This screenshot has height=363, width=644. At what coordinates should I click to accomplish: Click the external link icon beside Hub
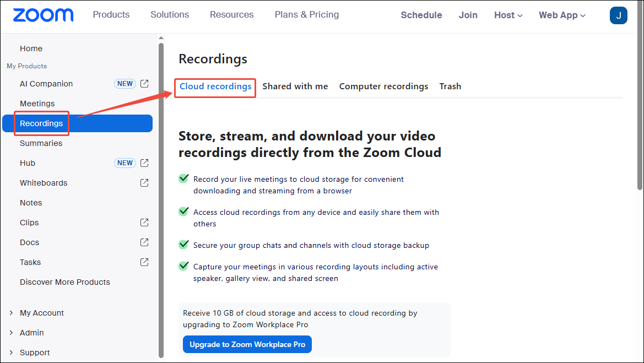[x=144, y=162]
